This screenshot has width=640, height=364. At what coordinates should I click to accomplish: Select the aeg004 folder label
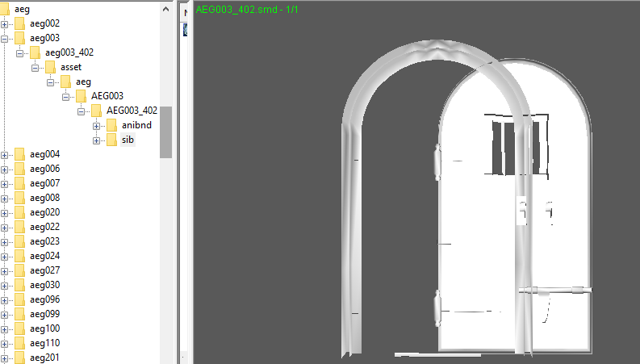[x=44, y=154]
